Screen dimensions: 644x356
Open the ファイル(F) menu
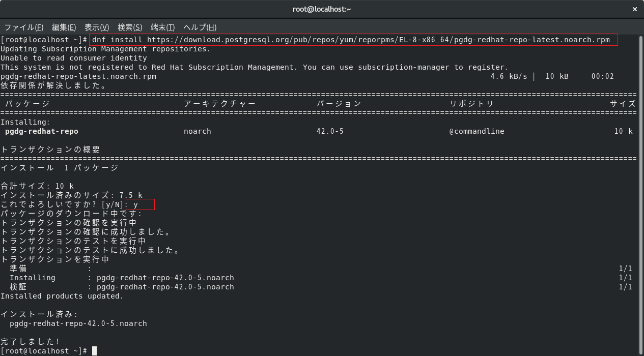(24, 27)
